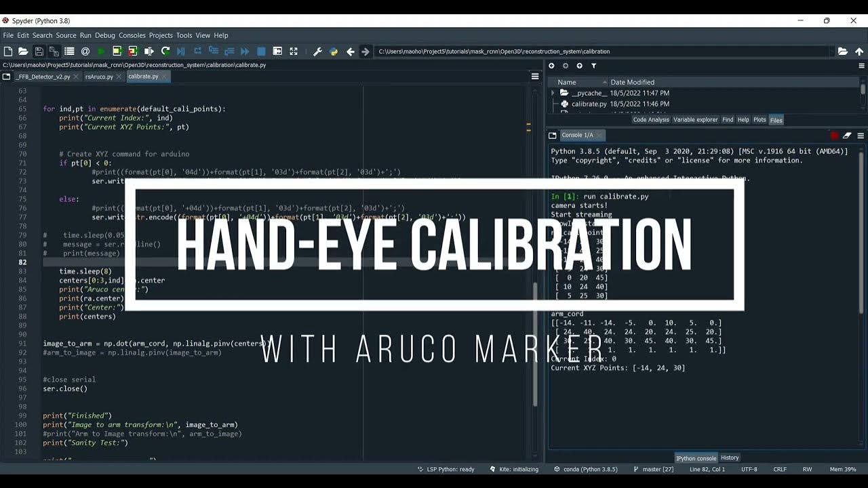Open the editor options hamburger menu
This screenshot has width=868, height=488.
tap(535, 77)
